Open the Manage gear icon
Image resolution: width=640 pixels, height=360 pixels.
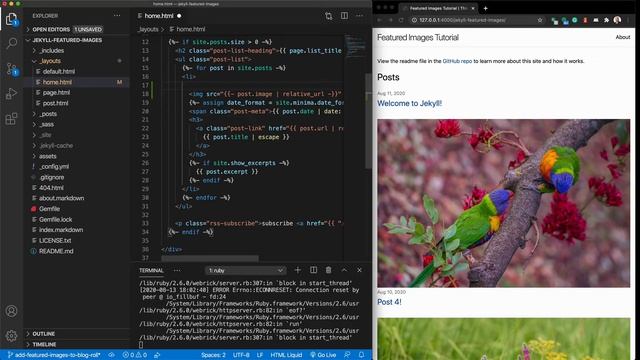tap(11, 336)
